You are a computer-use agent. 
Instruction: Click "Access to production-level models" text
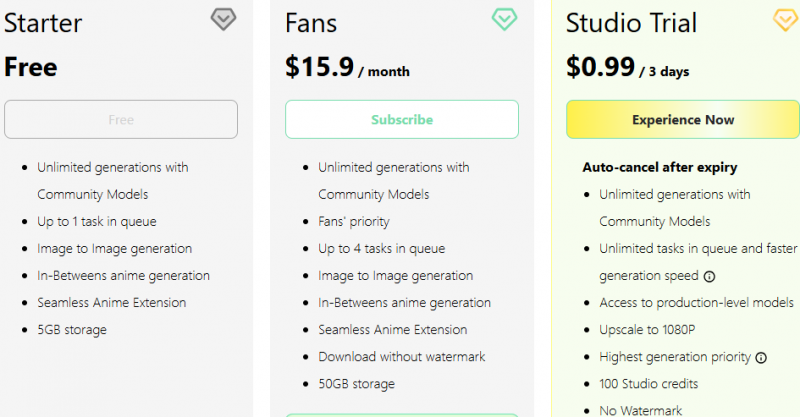coord(697,302)
